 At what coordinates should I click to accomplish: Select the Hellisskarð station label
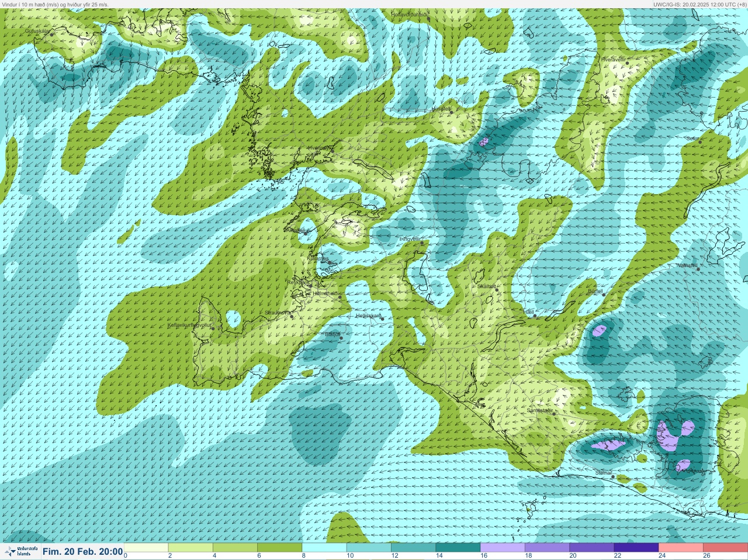click(369, 316)
